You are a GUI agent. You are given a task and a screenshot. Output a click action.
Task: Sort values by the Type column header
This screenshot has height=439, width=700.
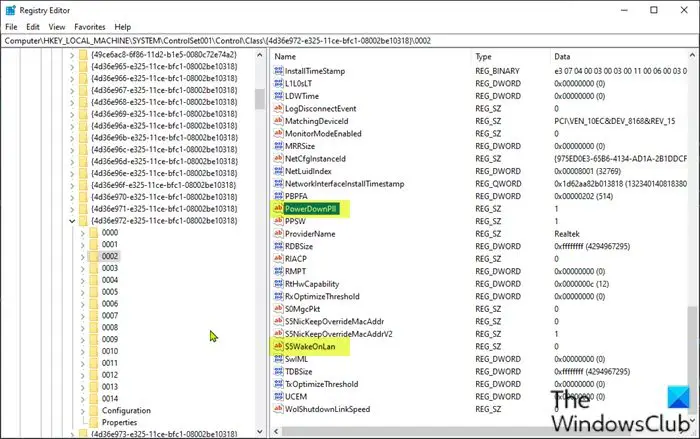pos(511,57)
